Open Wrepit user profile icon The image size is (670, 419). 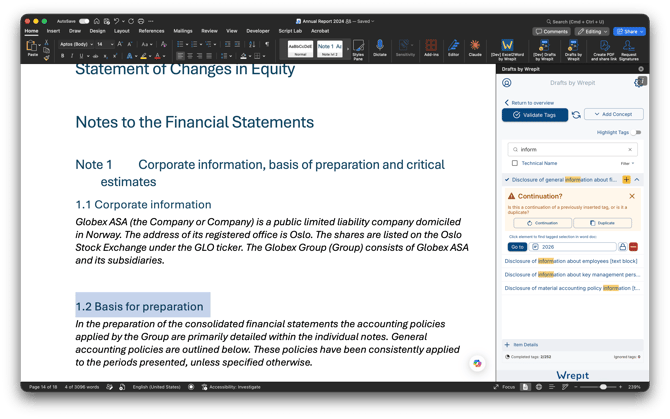point(507,83)
